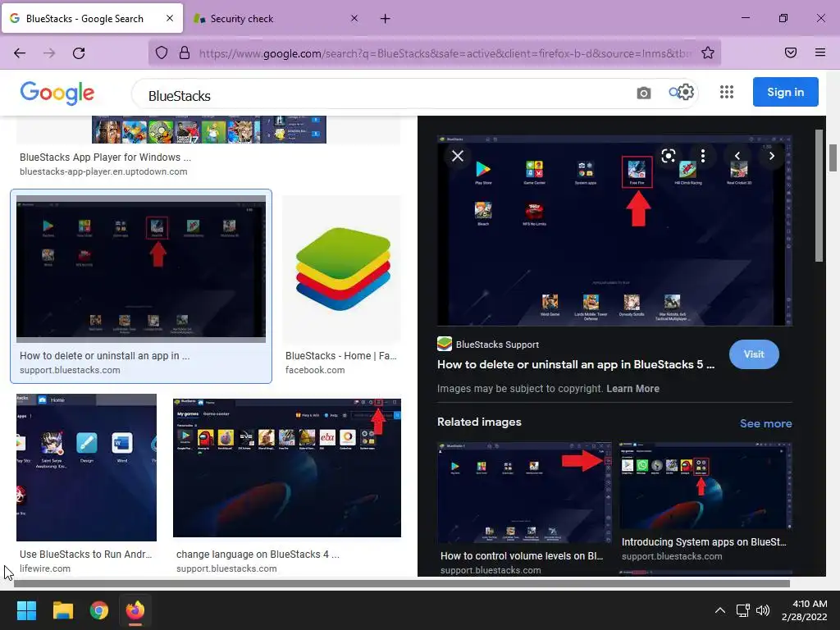Open the Windows Start menu

pos(26,610)
